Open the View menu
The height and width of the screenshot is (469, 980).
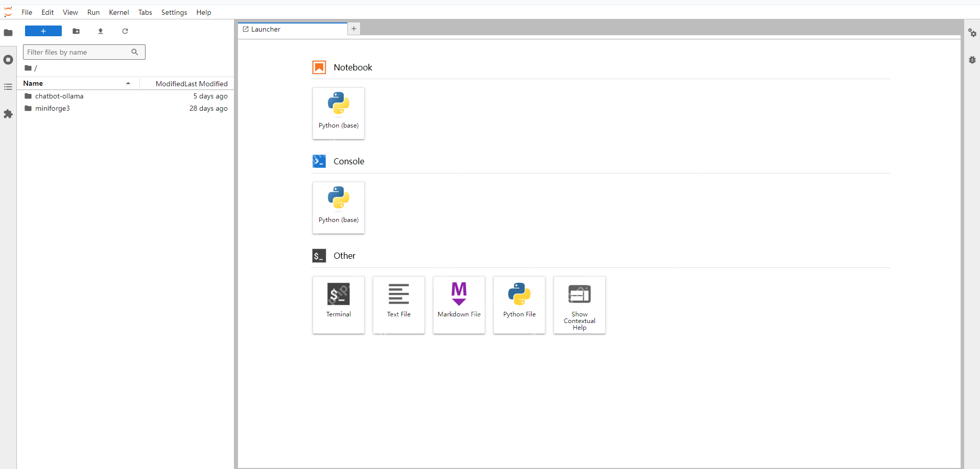click(x=70, y=12)
